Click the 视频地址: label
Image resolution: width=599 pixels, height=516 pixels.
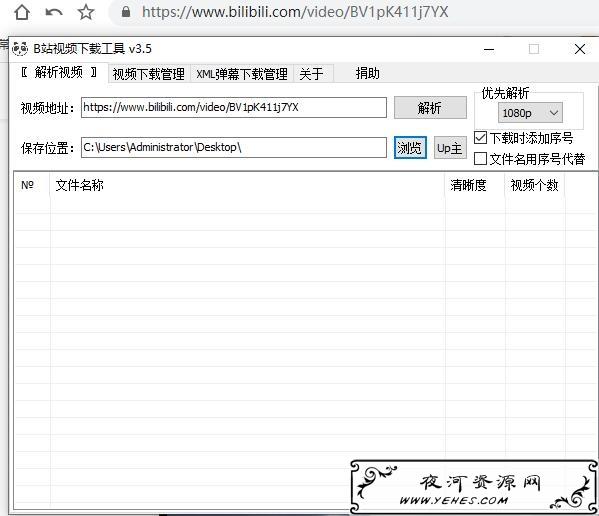tap(47, 108)
